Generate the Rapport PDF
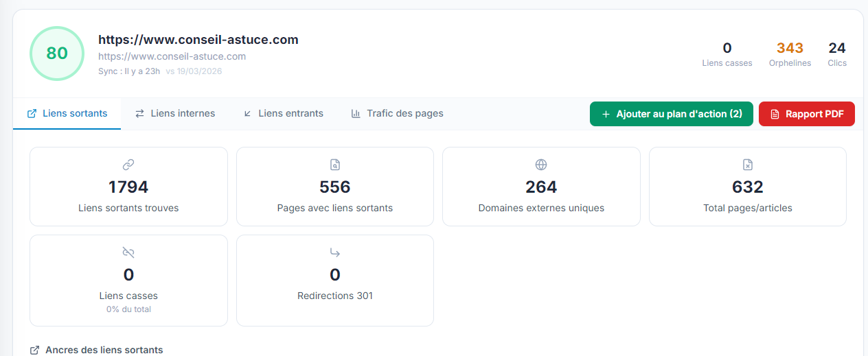 tap(807, 114)
